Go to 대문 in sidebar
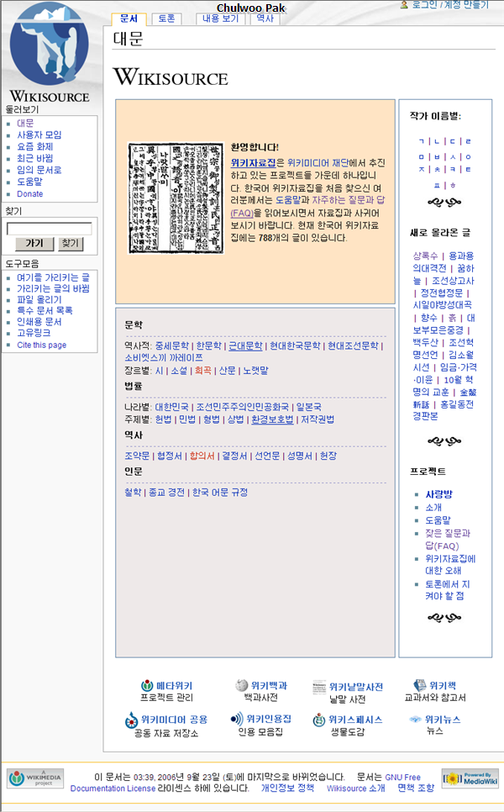 coord(25,124)
